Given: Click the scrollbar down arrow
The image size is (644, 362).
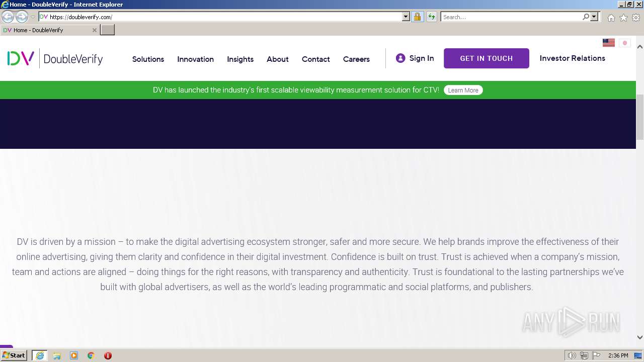Looking at the screenshot, I should click(640, 337).
